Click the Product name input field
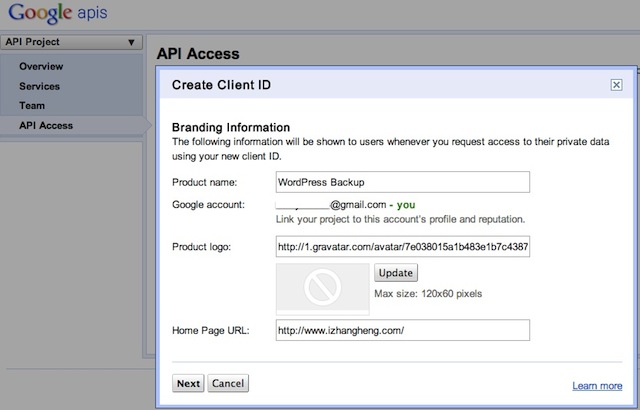Viewport: 640px width, 410px height. pos(403,182)
